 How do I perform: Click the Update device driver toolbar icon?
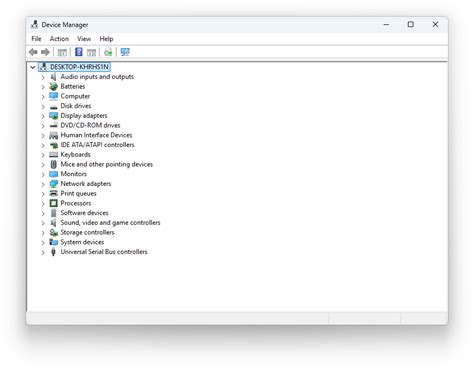[108, 52]
